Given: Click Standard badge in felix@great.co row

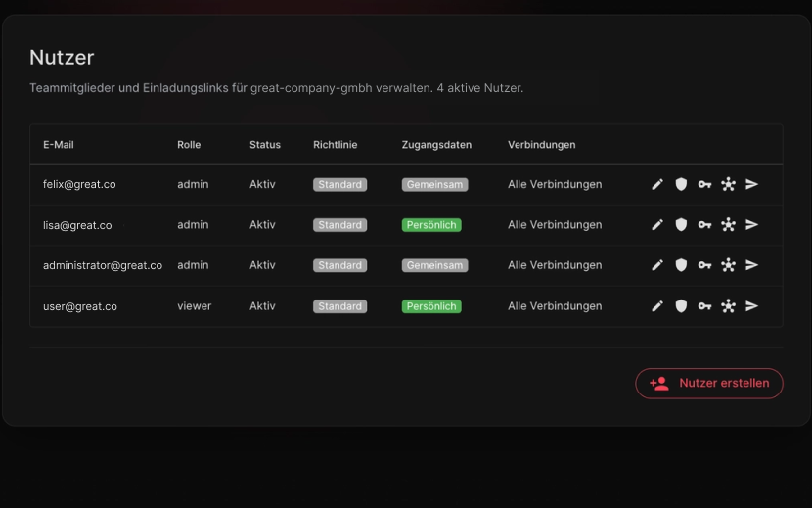Looking at the screenshot, I should (339, 185).
